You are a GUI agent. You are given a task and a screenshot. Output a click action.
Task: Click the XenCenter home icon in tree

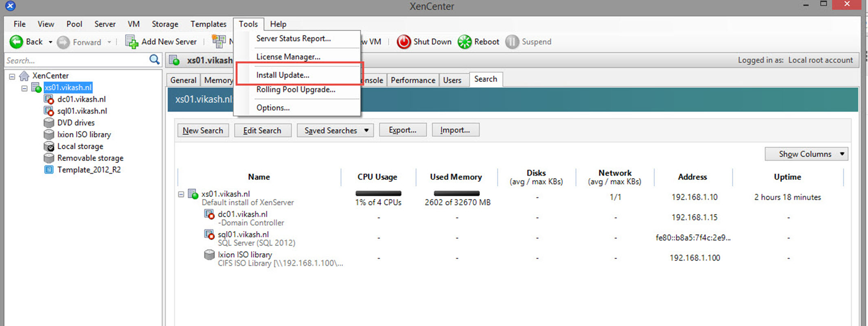pyautogui.click(x=24, y=76)
